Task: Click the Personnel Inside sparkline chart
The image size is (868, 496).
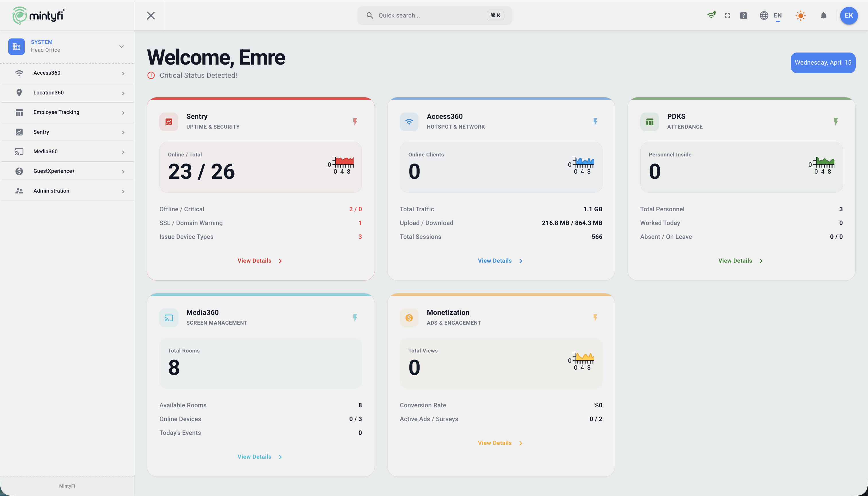Action: [822, 165]
